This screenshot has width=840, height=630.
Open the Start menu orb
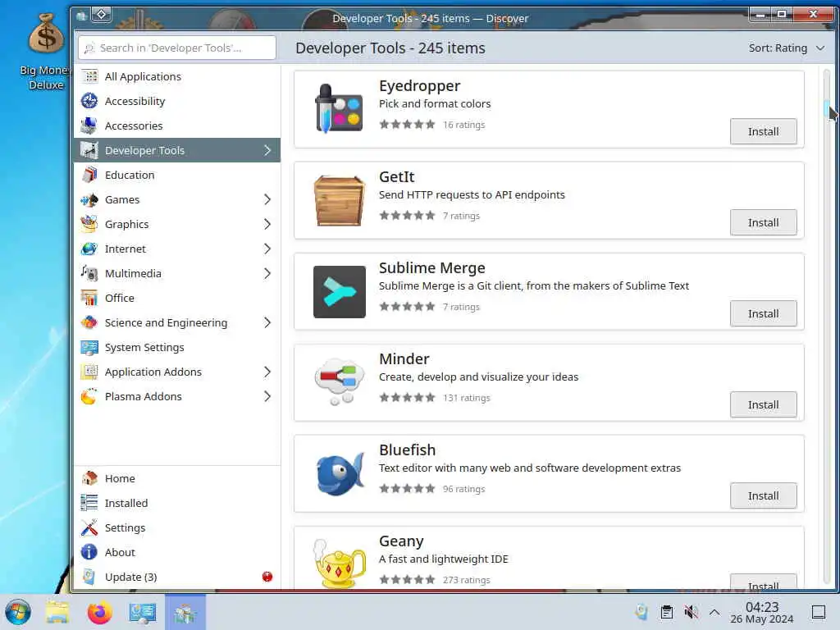point(18,612)
